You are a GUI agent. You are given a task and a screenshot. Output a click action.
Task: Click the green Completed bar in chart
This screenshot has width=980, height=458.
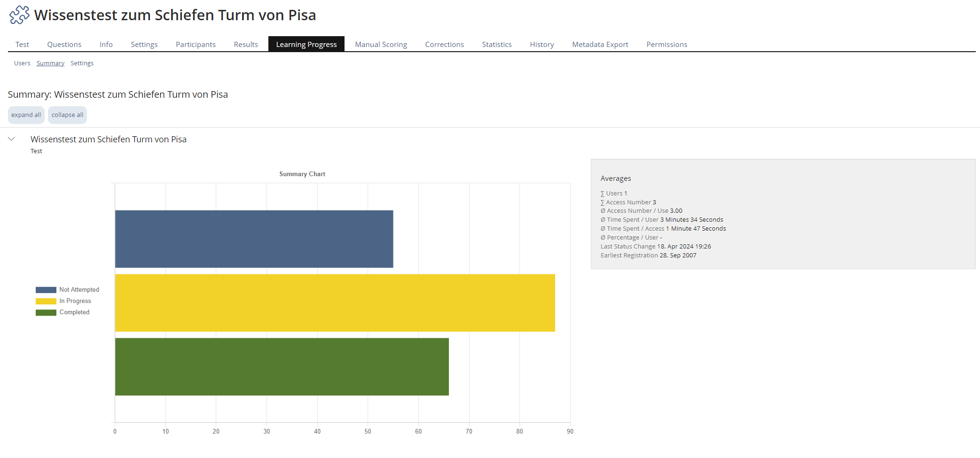point(282,367)
